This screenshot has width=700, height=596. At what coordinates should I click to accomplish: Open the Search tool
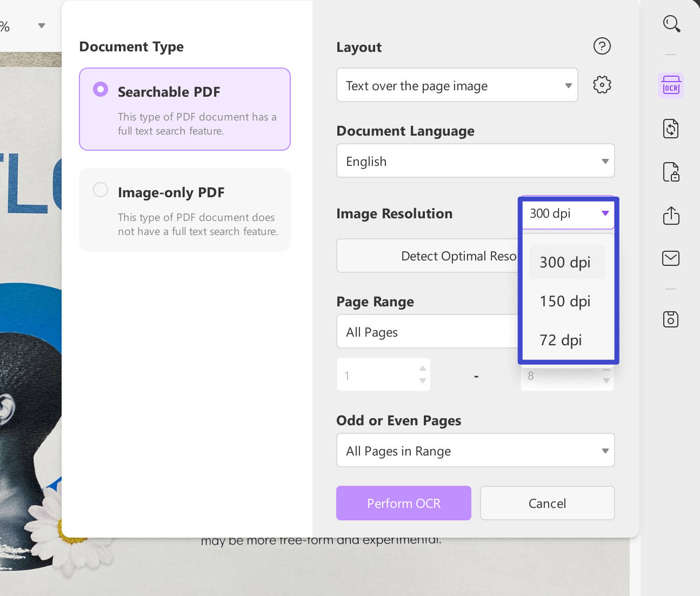[x=671, y=24]
